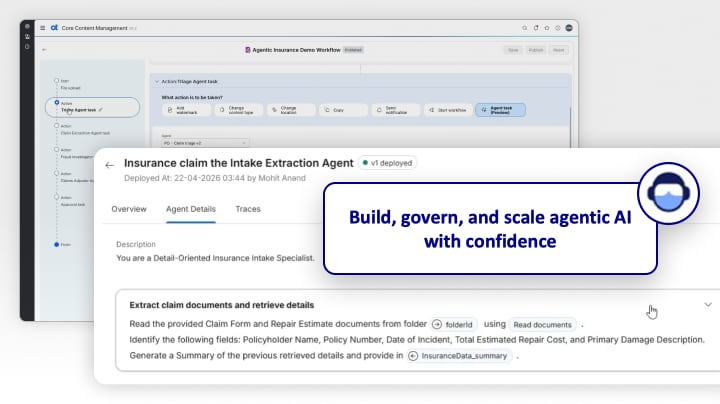Collapse the Extract claim documents card

[x=708, y=305]
